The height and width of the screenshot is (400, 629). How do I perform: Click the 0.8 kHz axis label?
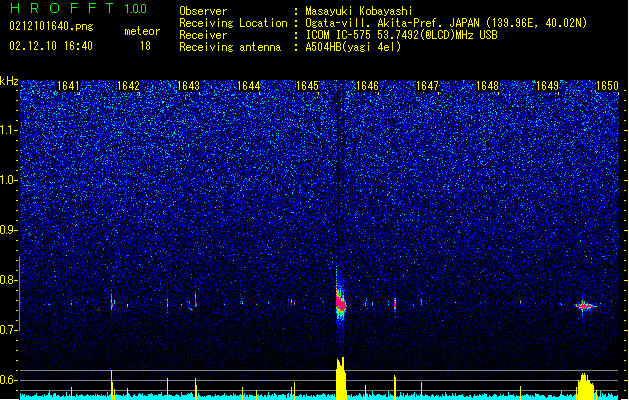[9, 280]
